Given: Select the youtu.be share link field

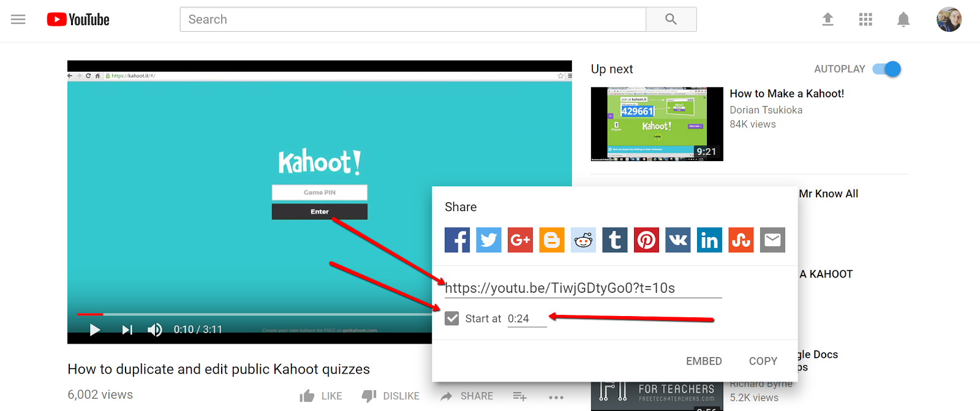Looking at the screenshot, I should (x=583, y=288).
